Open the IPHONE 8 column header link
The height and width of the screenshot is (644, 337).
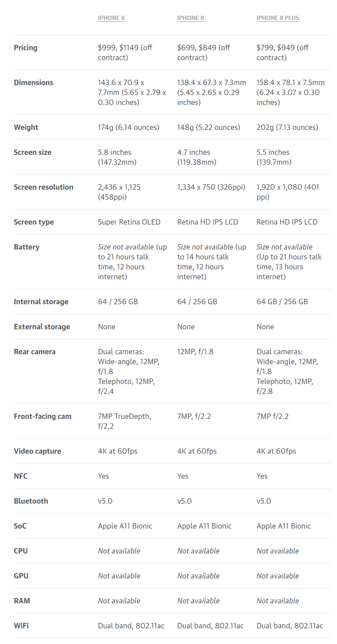click(190, 18)
